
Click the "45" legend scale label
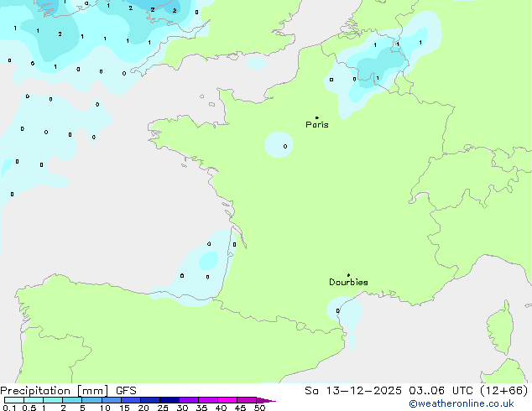coord(240,408)
